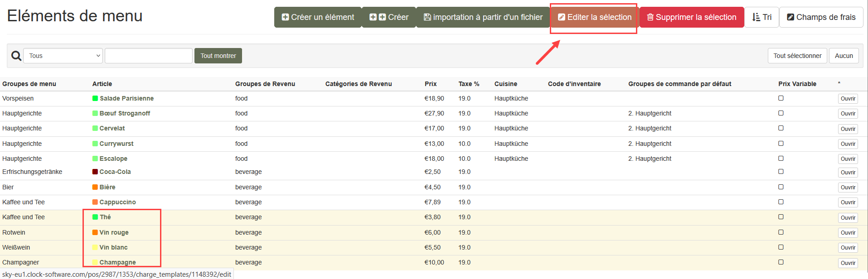The height and width of the screenshot is (279, 868).
Task: Click the plus icon on Créer un élément
Action: coord(285,17)
